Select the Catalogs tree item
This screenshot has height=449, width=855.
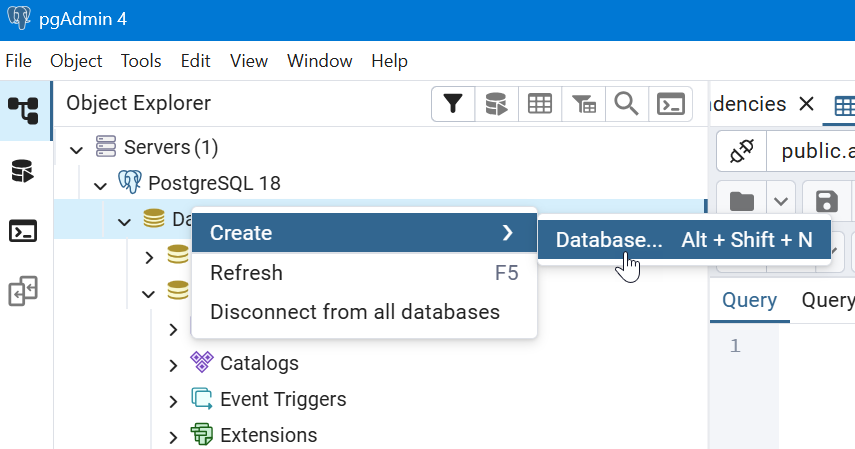(x=259, y=363)
